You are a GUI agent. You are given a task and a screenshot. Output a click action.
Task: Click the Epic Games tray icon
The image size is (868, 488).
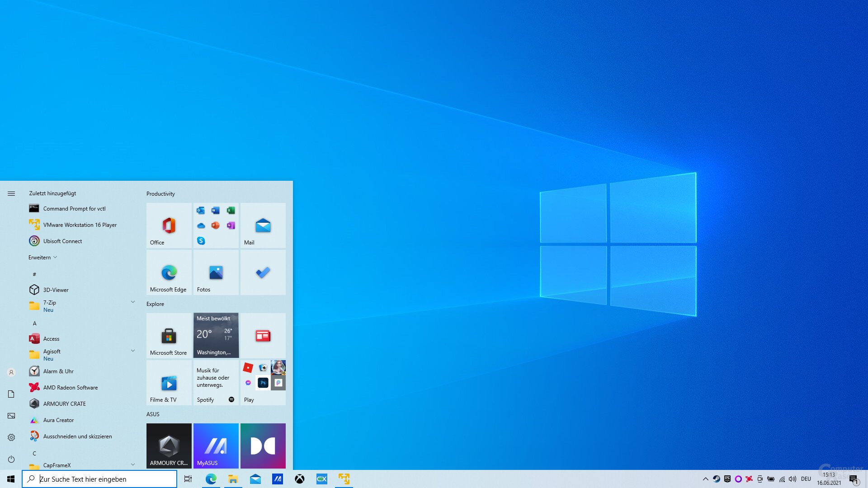click(x=727, y=479)
